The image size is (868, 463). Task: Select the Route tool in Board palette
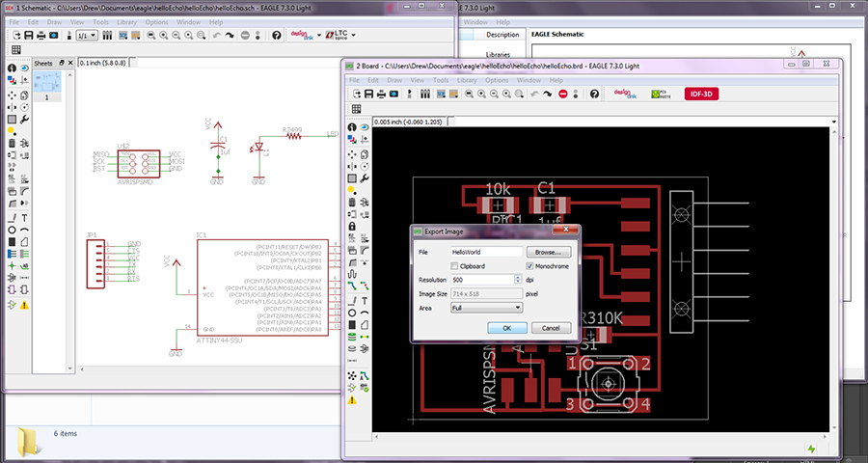click(352, 286)
